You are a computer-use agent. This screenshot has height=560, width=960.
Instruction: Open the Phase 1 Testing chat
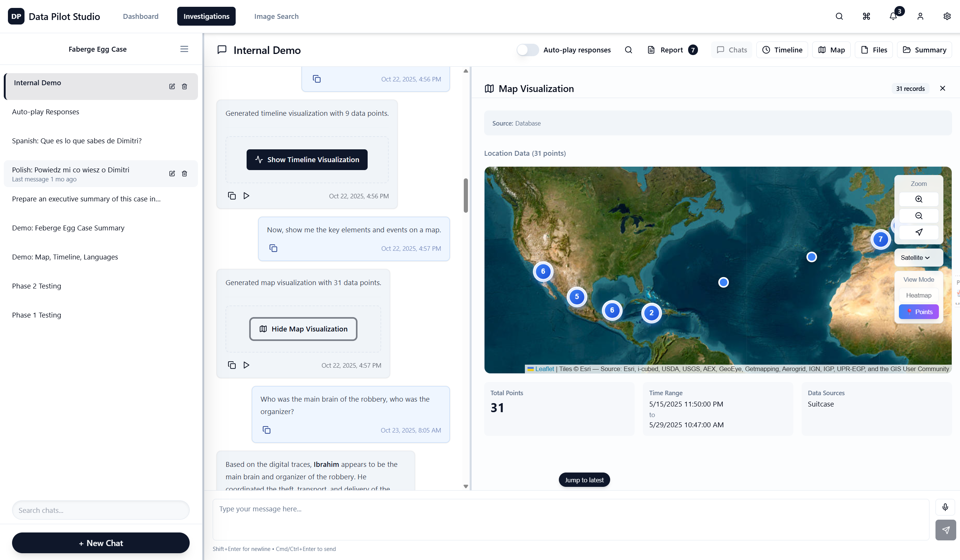pos(101,315)
